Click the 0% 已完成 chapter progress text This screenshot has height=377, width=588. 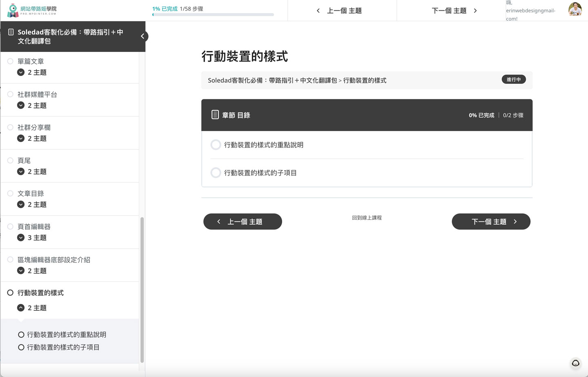[x=481, y=115]
